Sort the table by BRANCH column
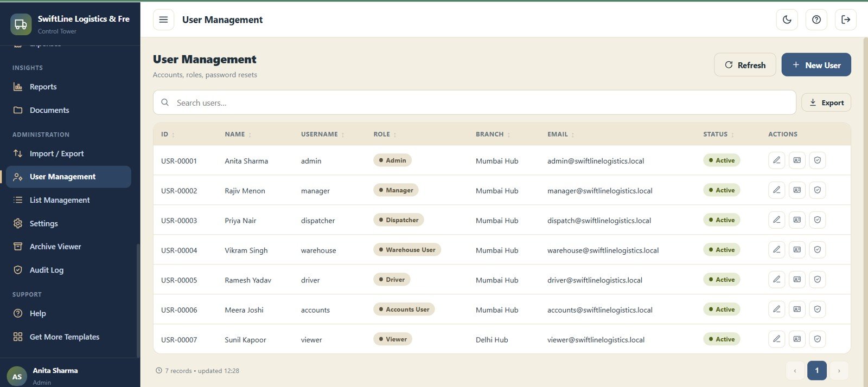Image resolution: width=868 pixels, height=387 pixels. pos(493,134)
